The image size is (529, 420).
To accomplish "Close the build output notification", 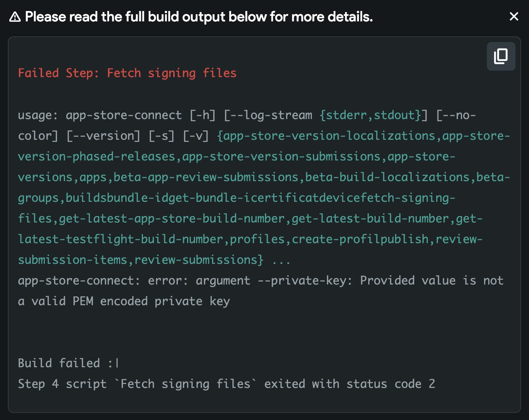I will click(514, 16).
